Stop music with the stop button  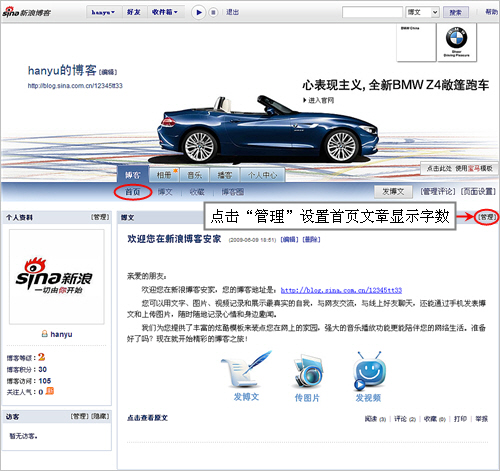click(x=213, y=12)
